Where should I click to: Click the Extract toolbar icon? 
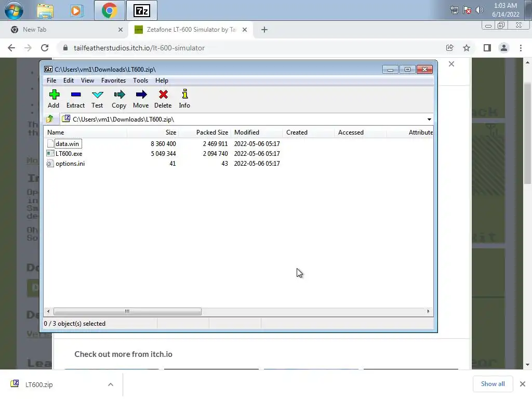tap(76, 99)
